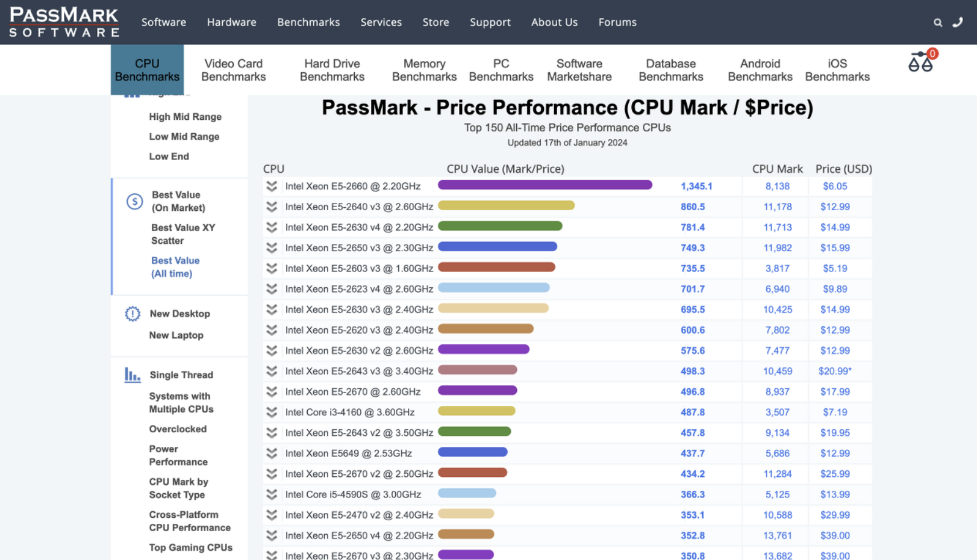Image resolution: width=977 pixels, height=560 pixels.
Task: Open the Low Mid Range sidebar link
Action: (184, 137)
